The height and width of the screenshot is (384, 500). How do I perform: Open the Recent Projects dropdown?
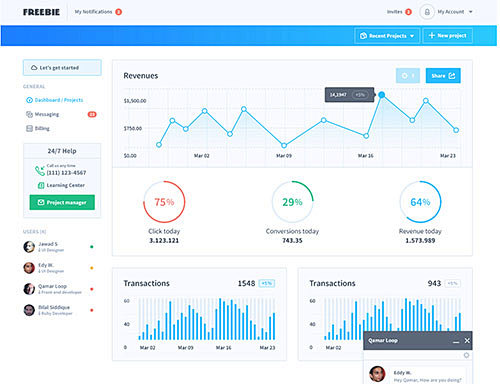pos(388,36)
